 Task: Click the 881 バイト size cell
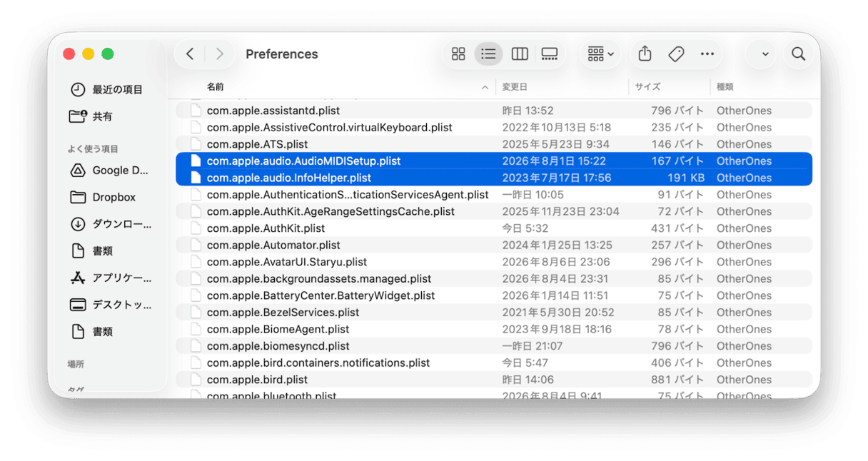(x=677, y=380)
